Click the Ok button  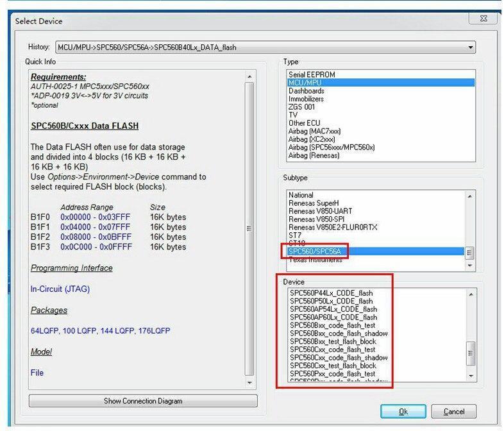[403, 412]
